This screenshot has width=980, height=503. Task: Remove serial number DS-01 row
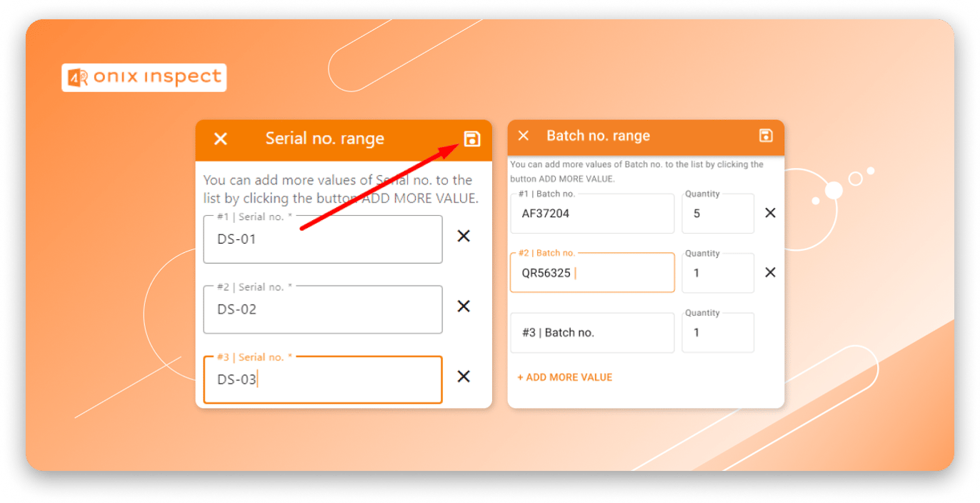[464, 236]
